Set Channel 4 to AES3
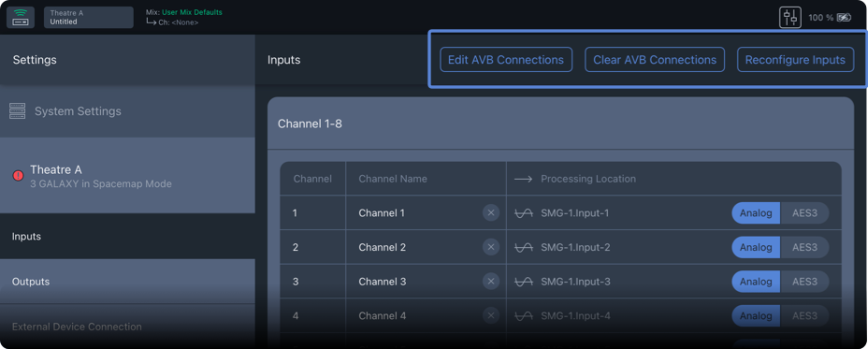868x349 pixels. (805, 315)
